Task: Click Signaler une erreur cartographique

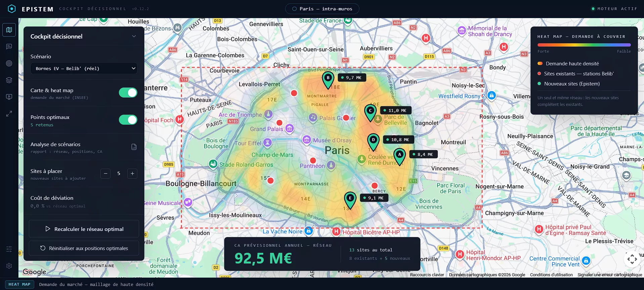Action: pyautogui.click(x=610, y=275)
